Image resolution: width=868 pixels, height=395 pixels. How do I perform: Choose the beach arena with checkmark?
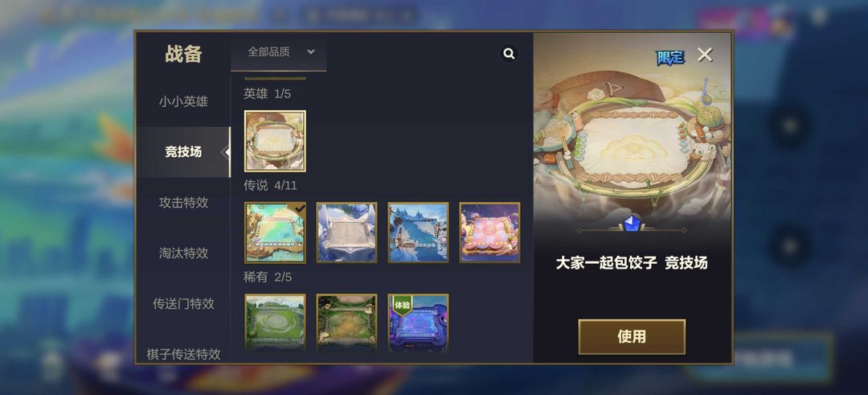click(x=275, y=232)
